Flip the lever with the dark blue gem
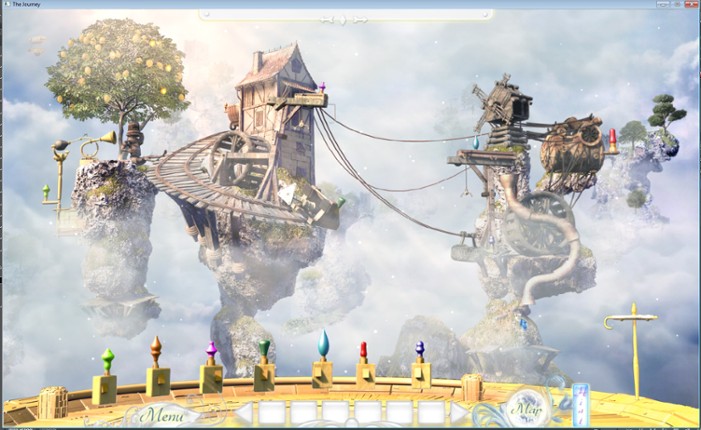This screenshot has width=701, height=430. [x=421, y=366]
